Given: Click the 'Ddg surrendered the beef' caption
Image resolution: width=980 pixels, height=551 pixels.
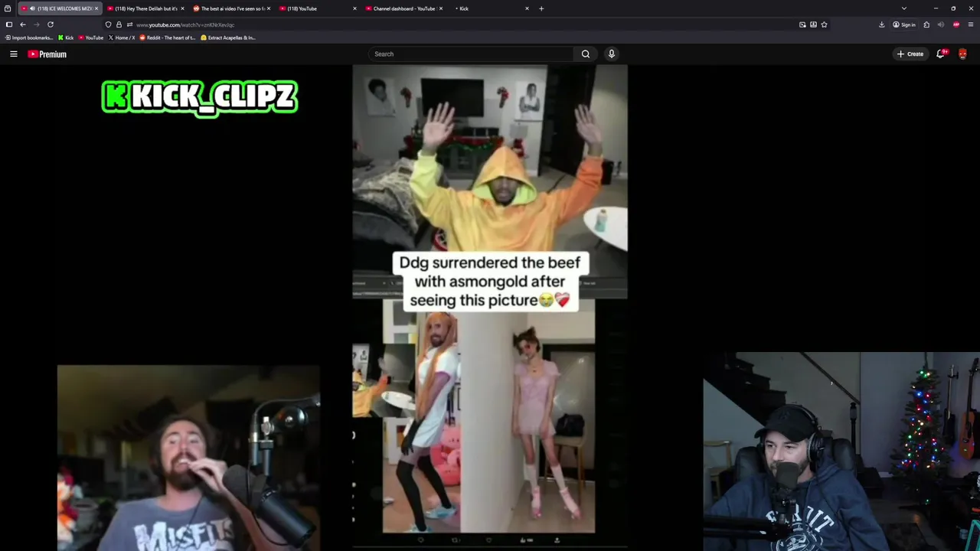Looking at the screenshot, I should [x=490, y=282].
